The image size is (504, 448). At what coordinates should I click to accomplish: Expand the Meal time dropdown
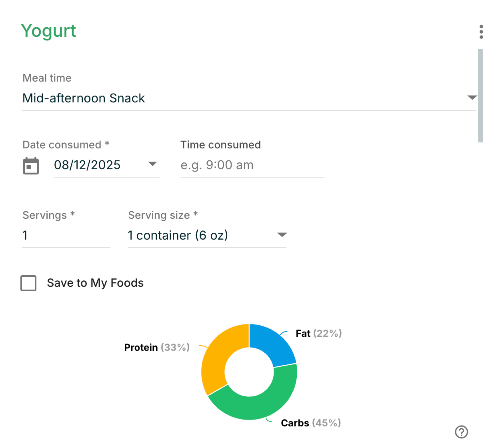click(x=472, y=98)
